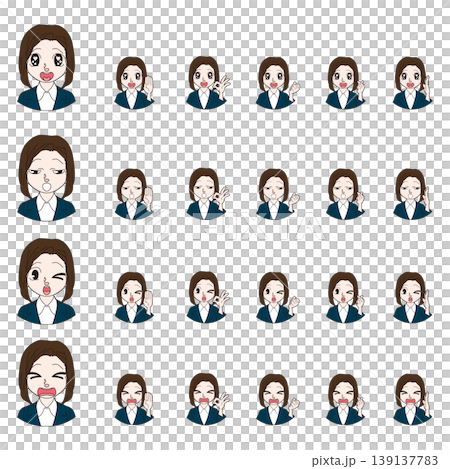The height and width of the screenshot is (469, 450).
Task: Choose the sparkly-eyed smiling woman making OK sign
Action: tap(208, 83)
